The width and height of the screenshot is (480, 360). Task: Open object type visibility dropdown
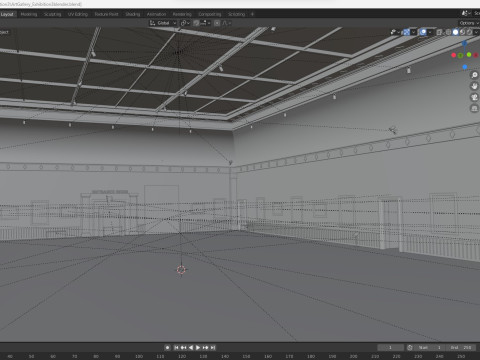pos(395,32)
